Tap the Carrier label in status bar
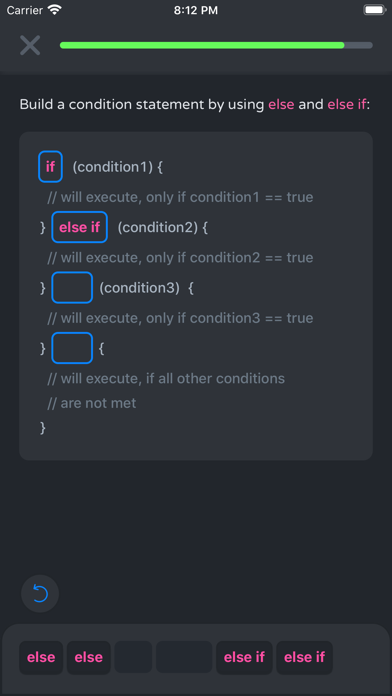Viewport: 392px width, 696px height. [x=25, y=10]
